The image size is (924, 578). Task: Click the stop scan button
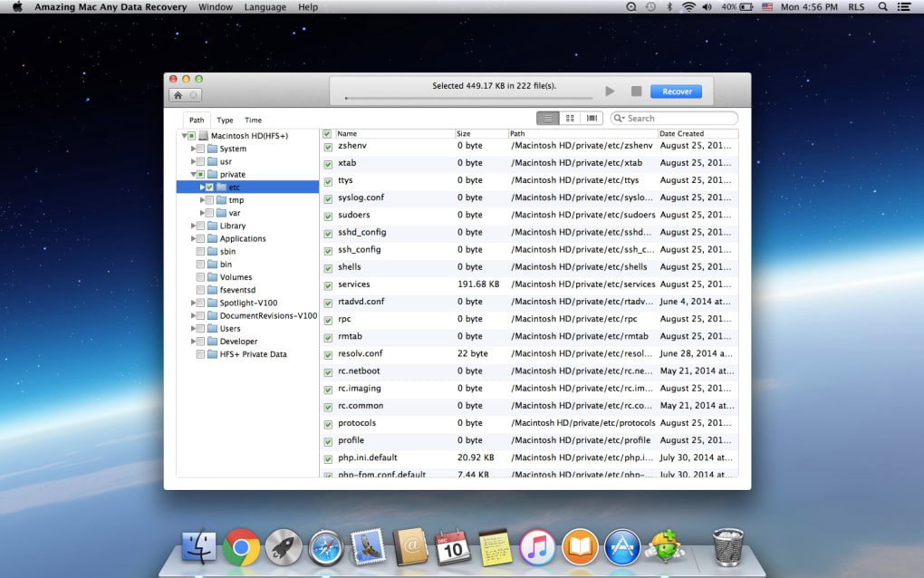click(637, 92)
